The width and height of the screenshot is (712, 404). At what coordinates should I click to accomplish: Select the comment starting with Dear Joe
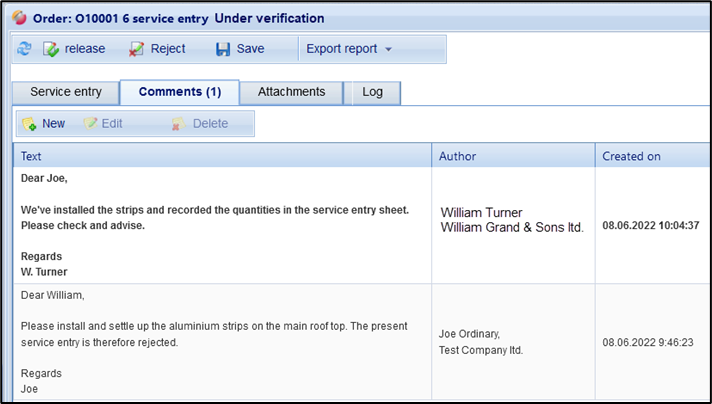tap(221, 225)
